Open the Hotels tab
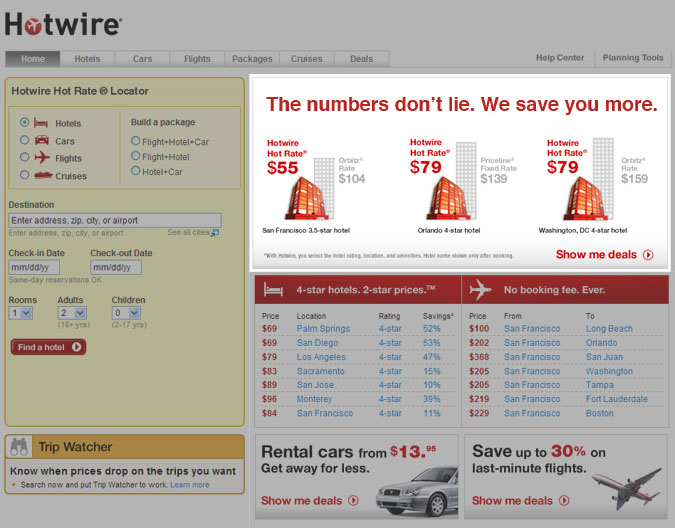Screen dimensions: 675x528 [87, 59]
